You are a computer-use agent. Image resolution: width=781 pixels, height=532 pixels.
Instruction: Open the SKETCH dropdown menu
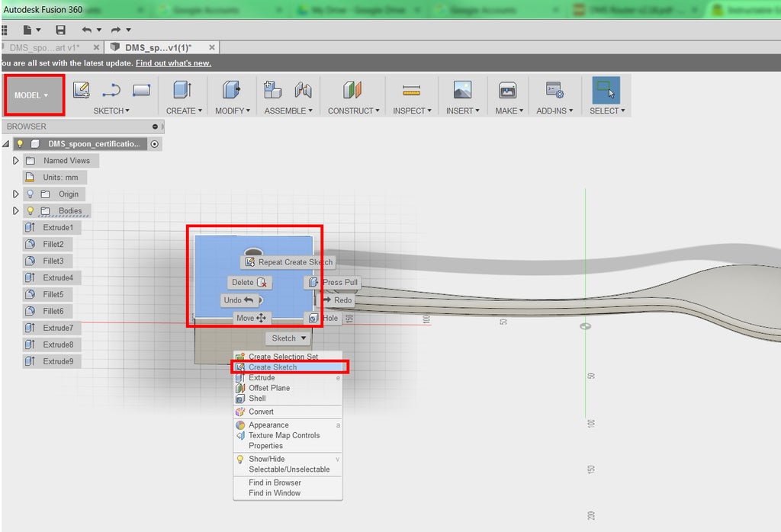pyautogui.click(x=111, y=111)
